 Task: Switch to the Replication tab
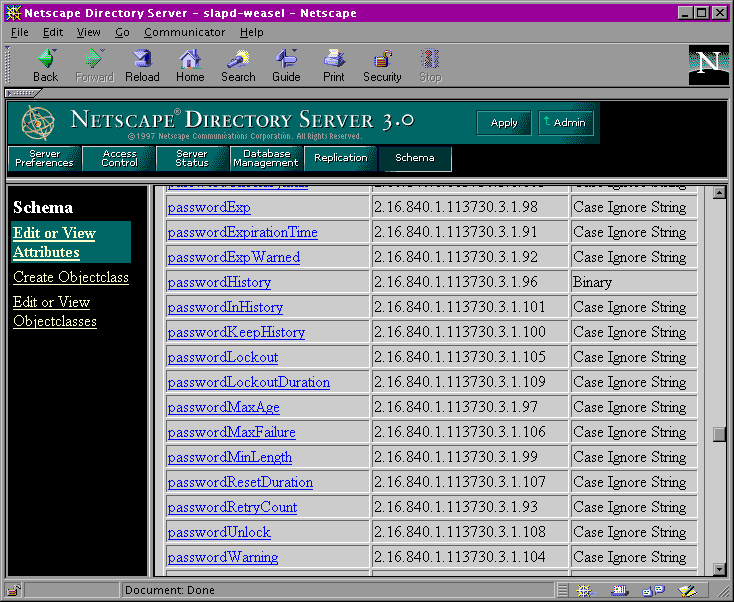[x=340, y=158]
